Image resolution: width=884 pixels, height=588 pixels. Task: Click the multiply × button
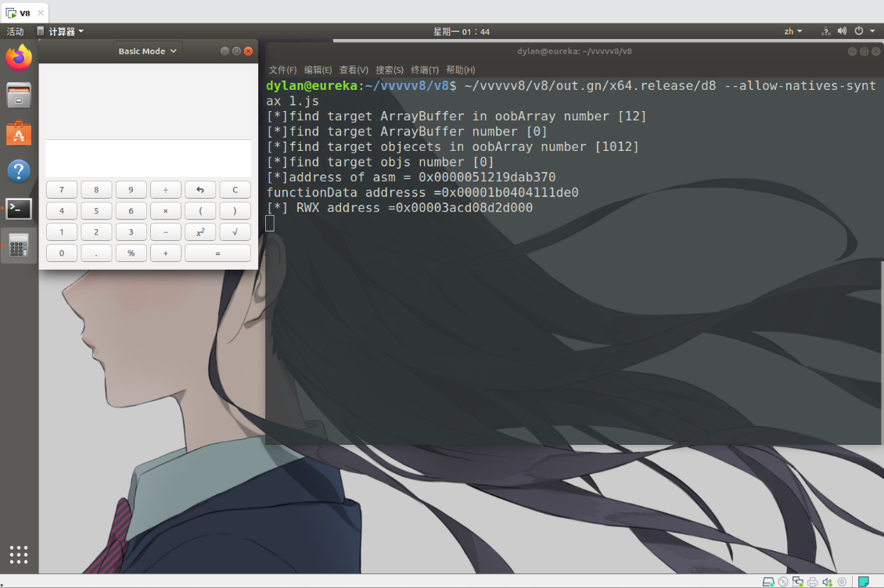[x=166, y=211]
